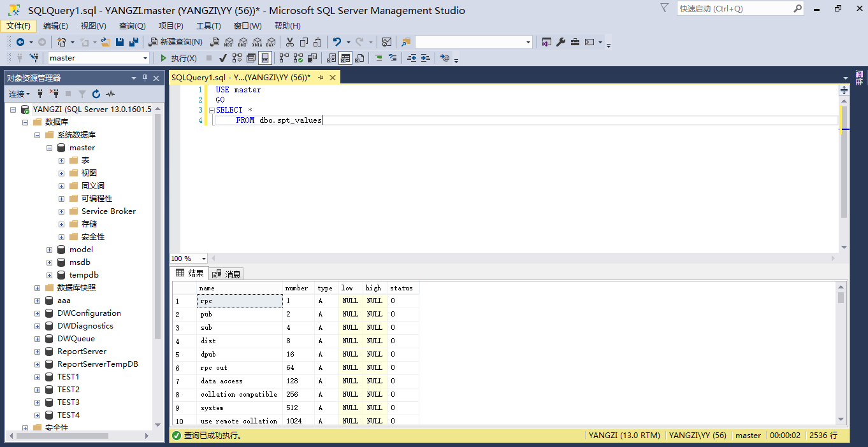Screen dimensions: 868x447
Task: Refresh Object Explorer with the circular arrow icon
Action: 96,93
